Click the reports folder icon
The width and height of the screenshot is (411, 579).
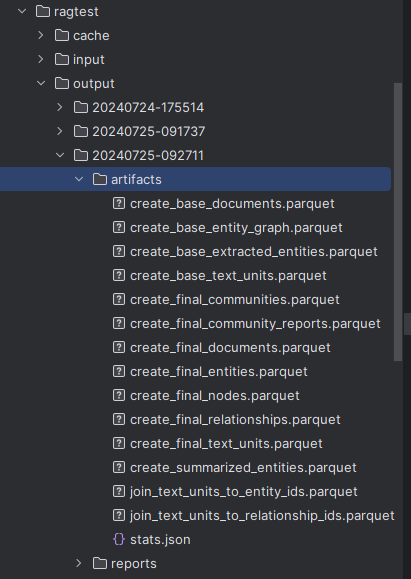pos(100,563)
